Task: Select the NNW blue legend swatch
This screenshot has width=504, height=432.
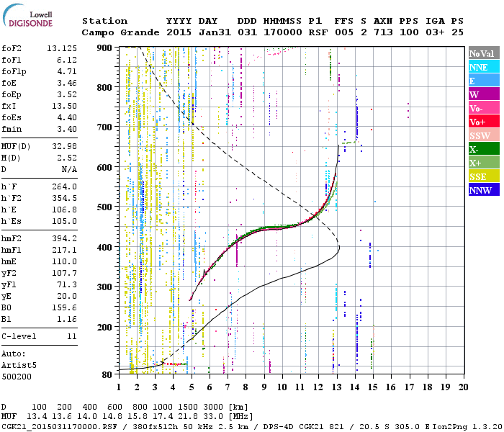Action: point(484,189)
